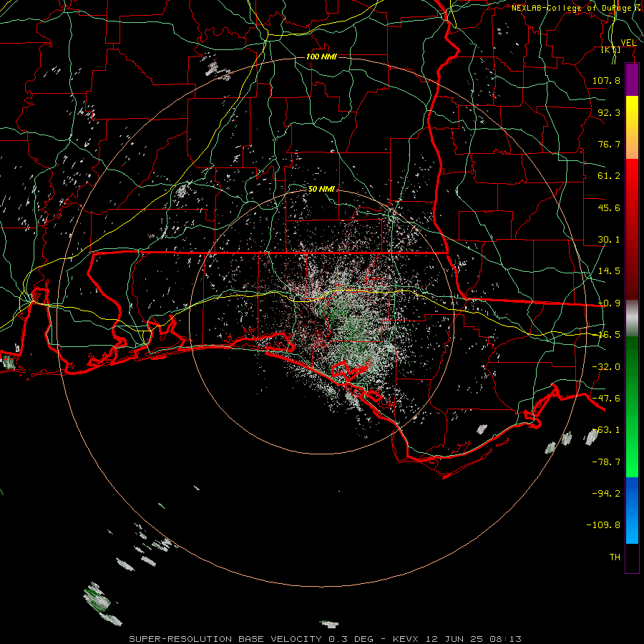Select the 45.6 legend value

tap(609, 208)
